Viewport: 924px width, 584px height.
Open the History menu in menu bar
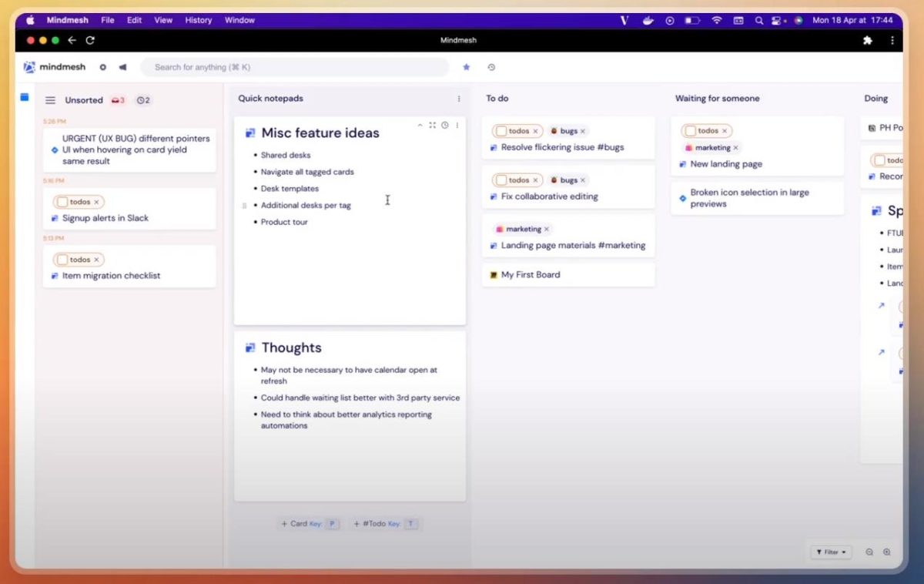click(x=198, y=20)
